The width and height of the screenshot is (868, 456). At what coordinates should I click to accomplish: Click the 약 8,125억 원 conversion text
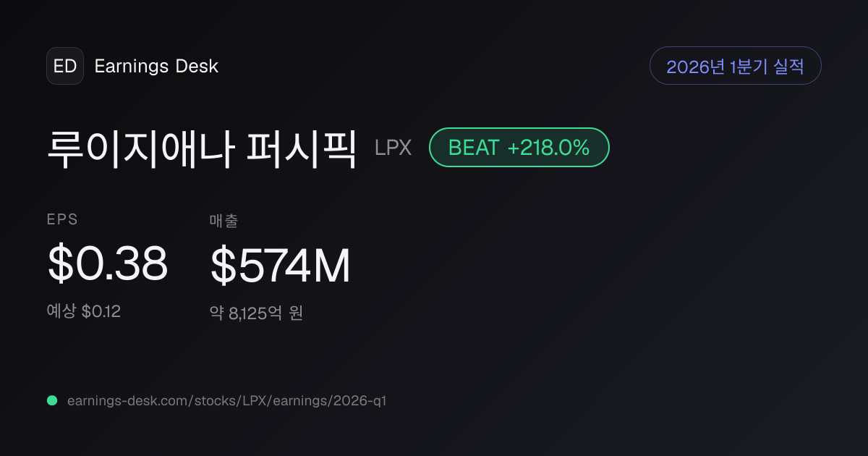pyautogui.click(x=256, y=313)
